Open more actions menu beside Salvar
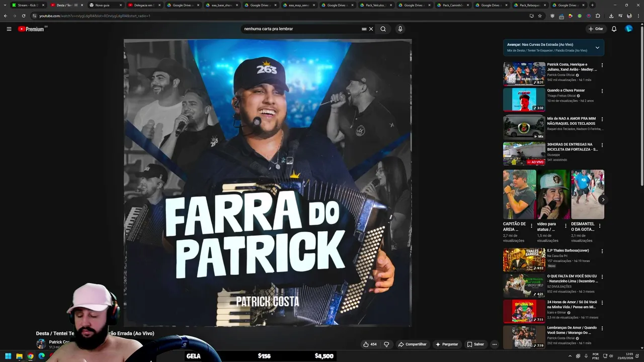Viewport: 644px width, 362px height. (x=495, y=344)
